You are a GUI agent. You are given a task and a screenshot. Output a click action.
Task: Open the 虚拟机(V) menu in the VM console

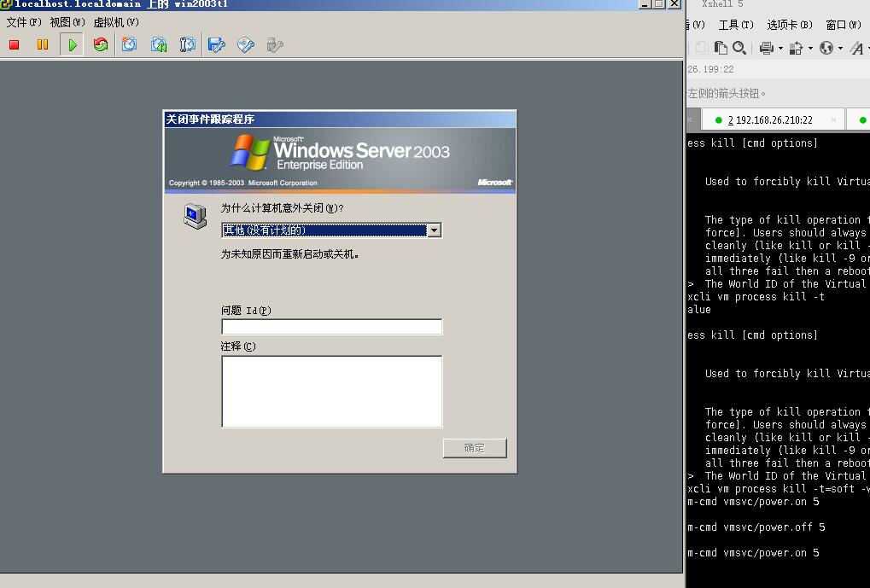[116, 22]
